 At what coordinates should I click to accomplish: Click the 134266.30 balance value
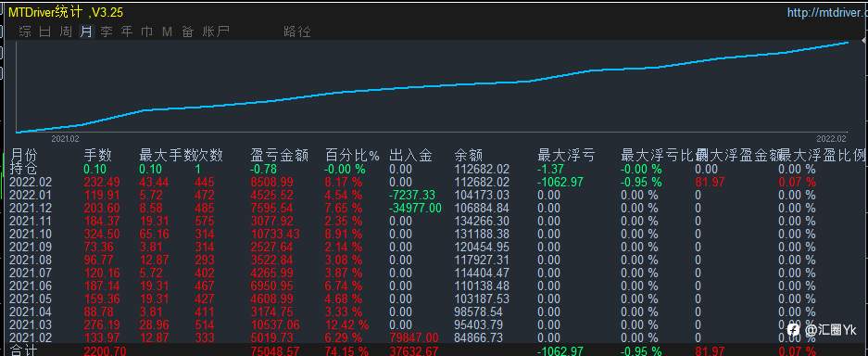(x=482, y=221)
